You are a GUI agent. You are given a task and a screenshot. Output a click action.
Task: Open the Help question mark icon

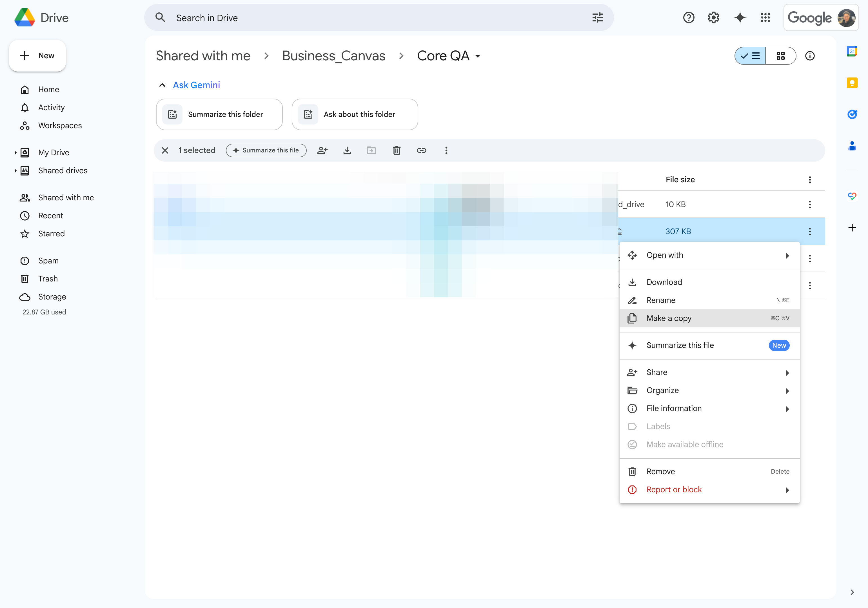pos(688,18)
